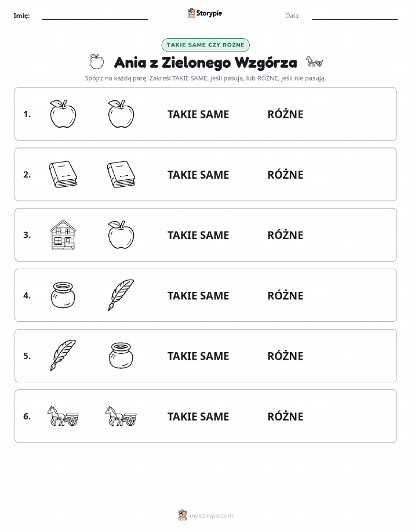The height and width of the screenshot is (532, 411).
Task: Click the apple icon beside the title
Action: pos(97,61)
